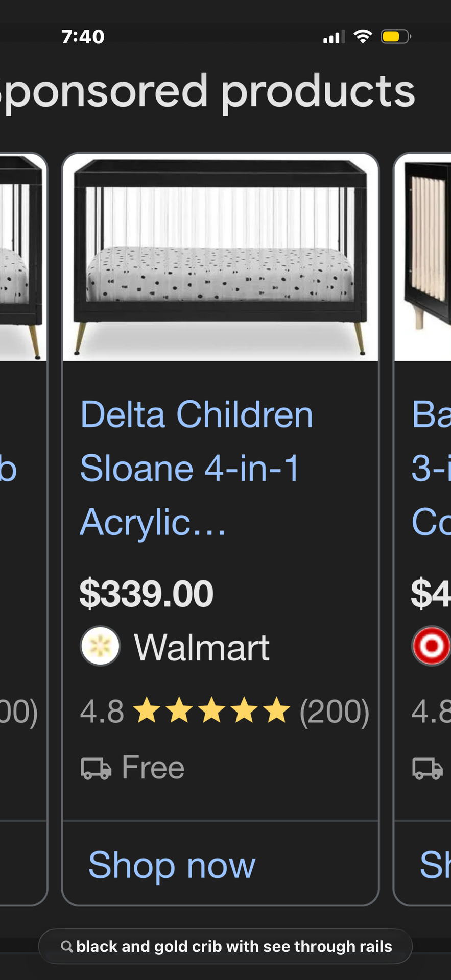
Task: Tap the Walmart store logo icon
Action: click(x=100, y=646)
